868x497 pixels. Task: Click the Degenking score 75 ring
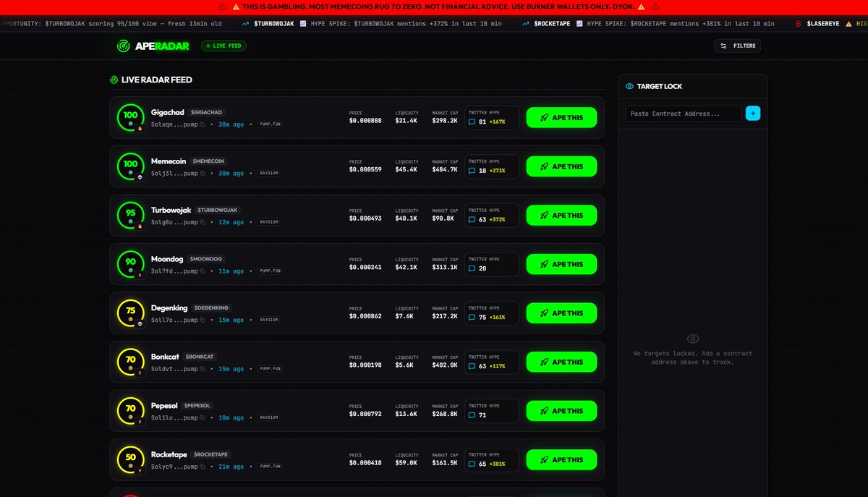(130, 313)
